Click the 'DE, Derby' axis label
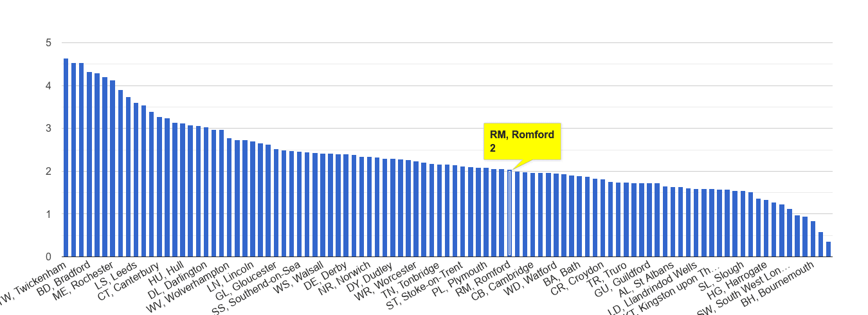 coord(325,276)
